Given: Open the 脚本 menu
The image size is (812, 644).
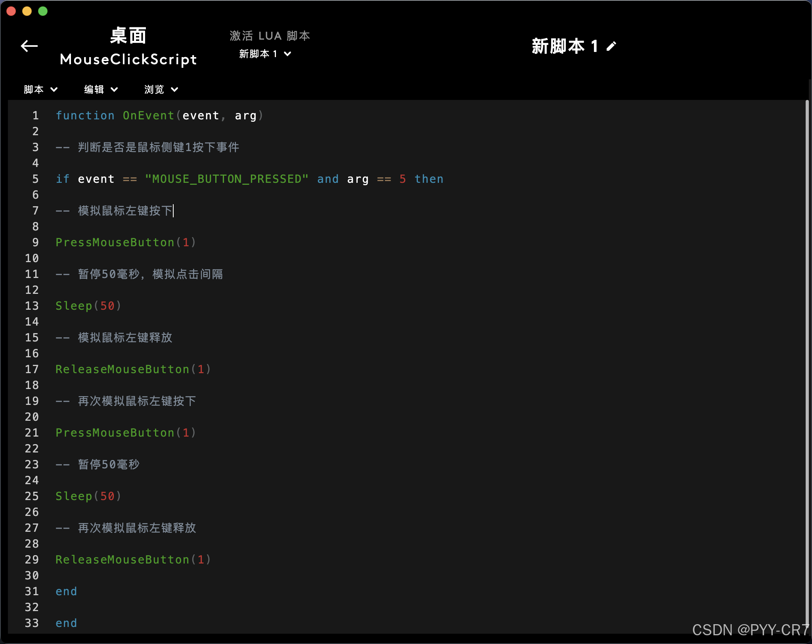Looking at the screenshot, I should tap(34, 89).
